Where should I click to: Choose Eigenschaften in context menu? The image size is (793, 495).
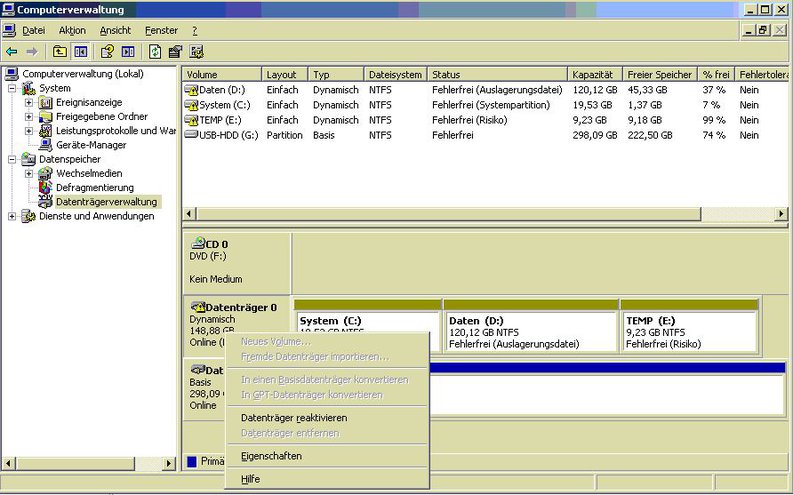(x=327, y=456)
